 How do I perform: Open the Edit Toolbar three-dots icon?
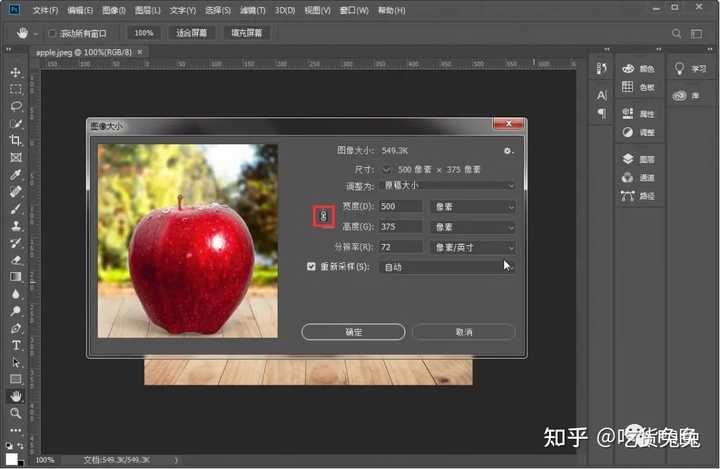click(16, 430)
